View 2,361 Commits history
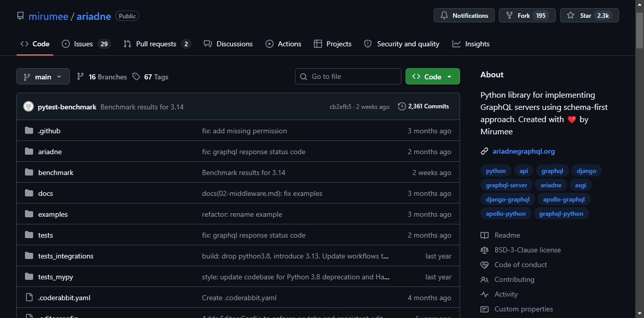644x318 pixels. tap(423, 106)
